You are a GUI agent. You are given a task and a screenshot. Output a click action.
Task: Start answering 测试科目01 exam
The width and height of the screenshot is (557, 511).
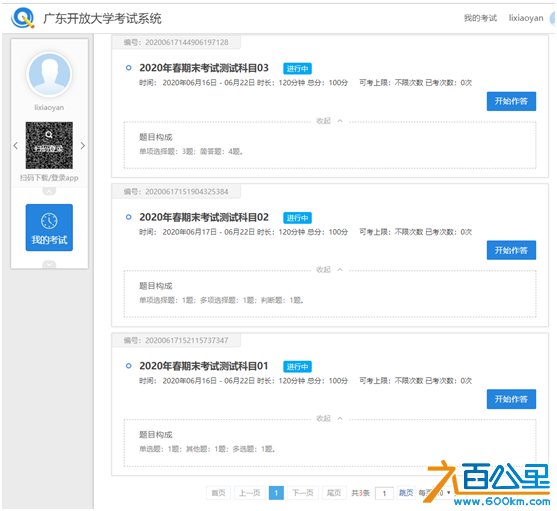511,399
